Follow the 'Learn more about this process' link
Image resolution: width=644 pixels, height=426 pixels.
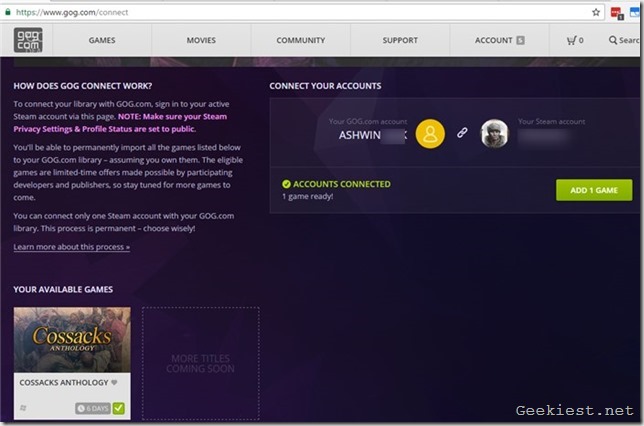tap(71, 246)
